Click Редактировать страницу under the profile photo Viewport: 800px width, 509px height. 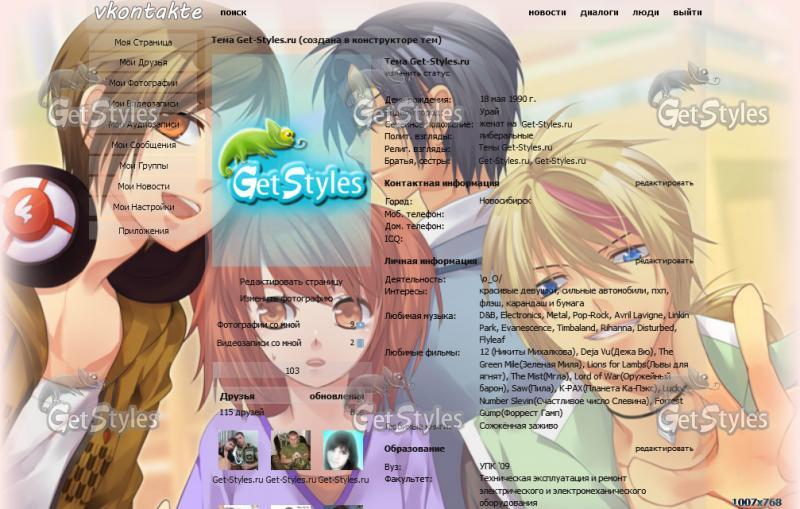[x=290, y=282]
